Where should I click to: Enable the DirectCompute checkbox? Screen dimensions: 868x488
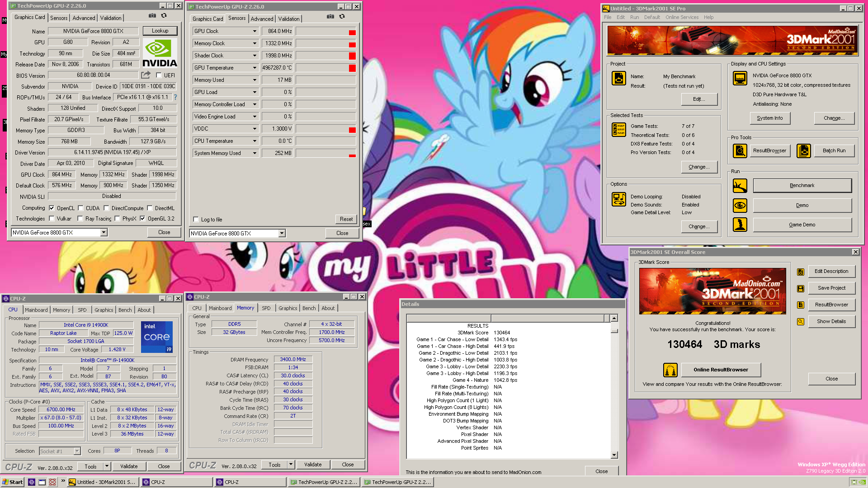pyautogui.click(x=106, y=208)
